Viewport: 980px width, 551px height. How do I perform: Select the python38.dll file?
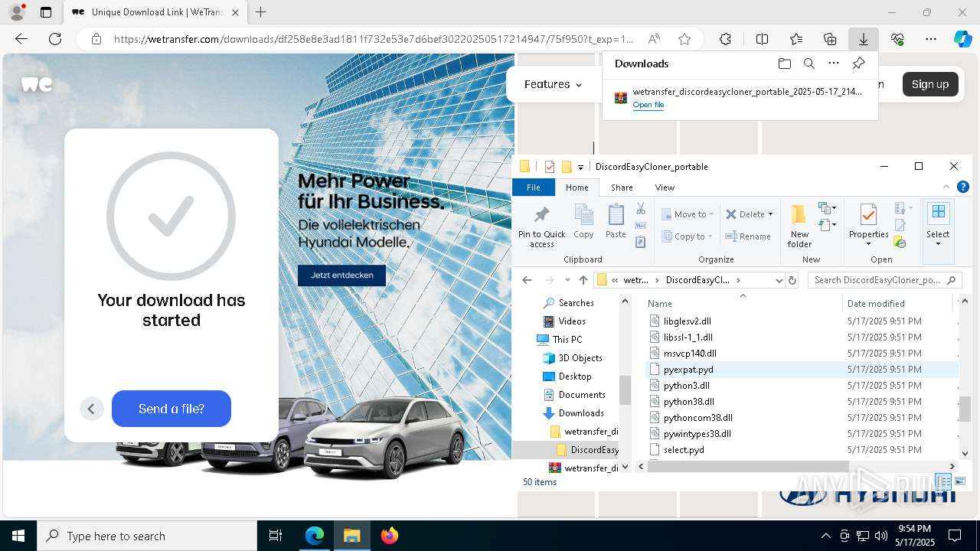[x=688, y=402]
